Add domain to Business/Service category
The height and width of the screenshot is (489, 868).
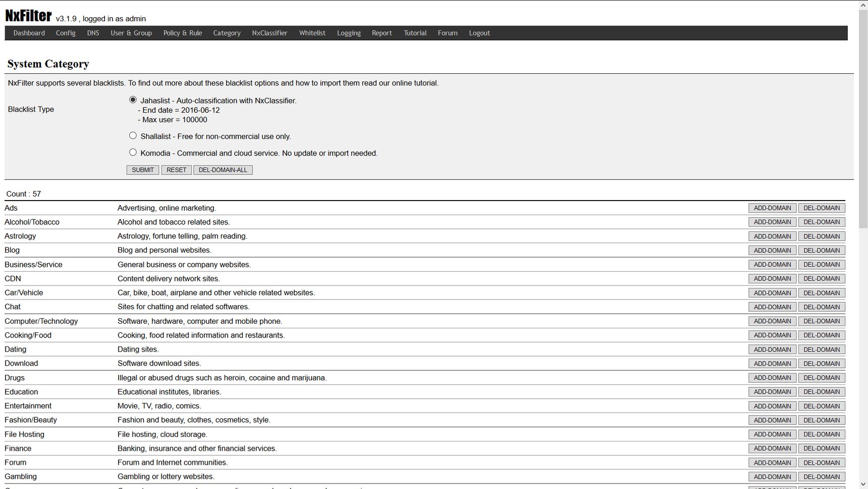tap(772, 265)
